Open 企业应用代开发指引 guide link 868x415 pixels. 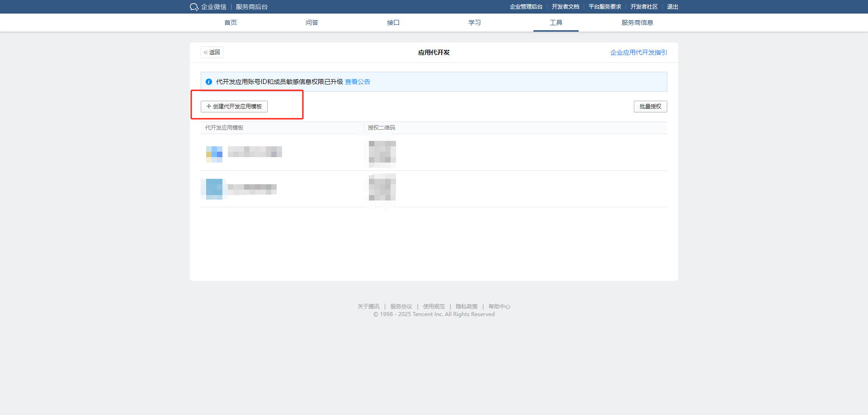(x=638, y=52)
